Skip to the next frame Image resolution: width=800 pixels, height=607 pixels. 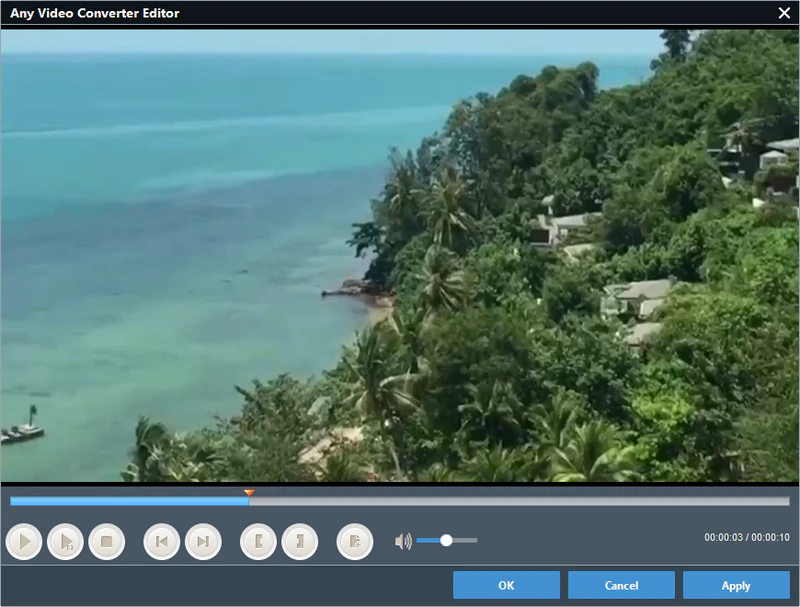pyautogui.click(x=203, y=542)
